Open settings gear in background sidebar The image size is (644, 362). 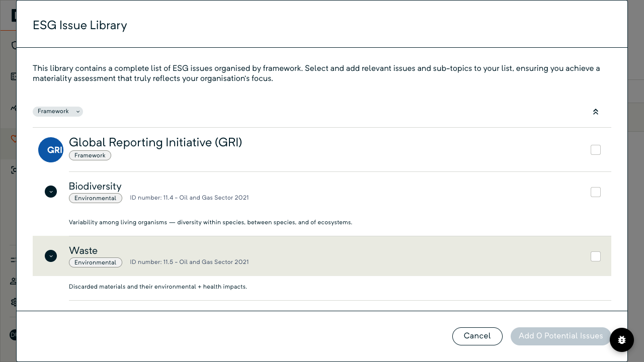tap(14, 302)
